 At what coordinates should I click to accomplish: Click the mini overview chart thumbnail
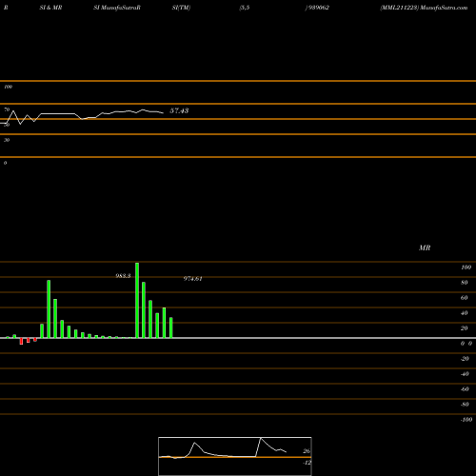click(235, 456)
